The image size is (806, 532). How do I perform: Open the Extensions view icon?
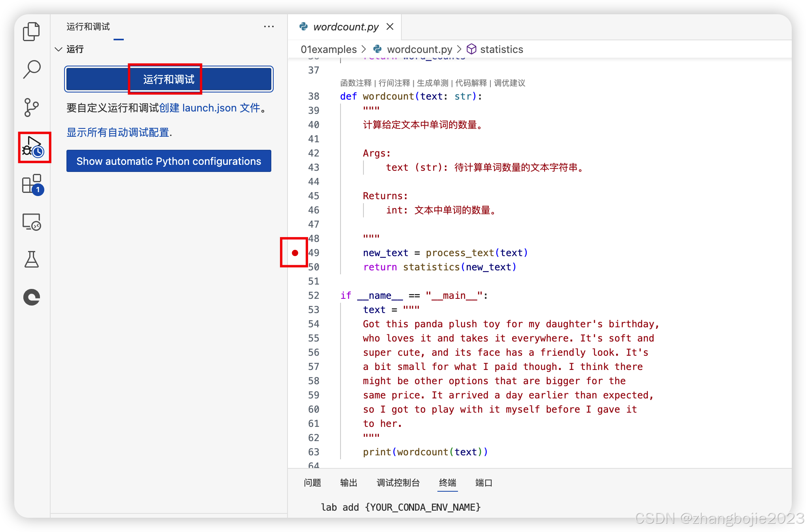(x=32, y=184)
